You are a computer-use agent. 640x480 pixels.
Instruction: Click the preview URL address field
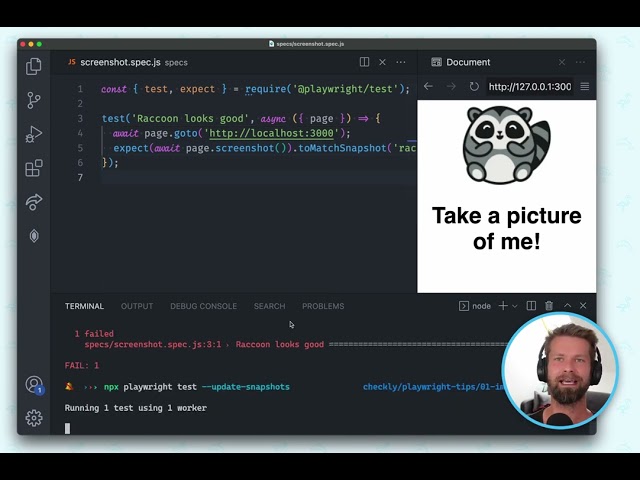530,87
